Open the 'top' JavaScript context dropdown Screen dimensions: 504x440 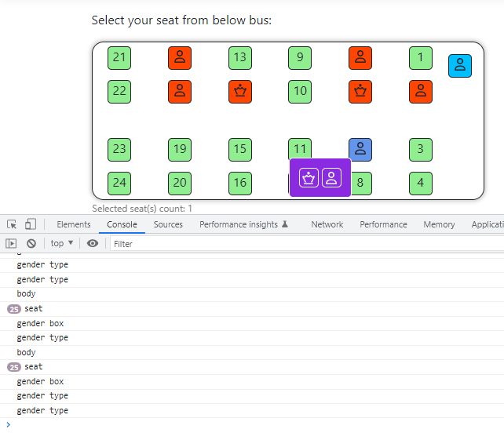coord(62,243)
